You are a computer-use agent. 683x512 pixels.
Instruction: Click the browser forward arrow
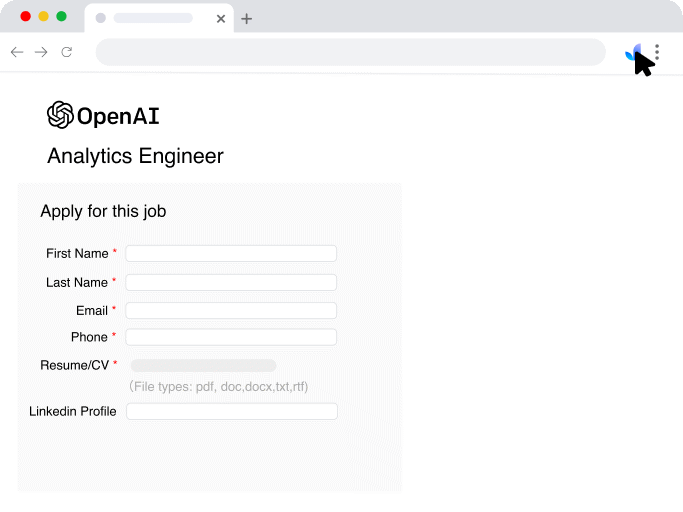41,52
